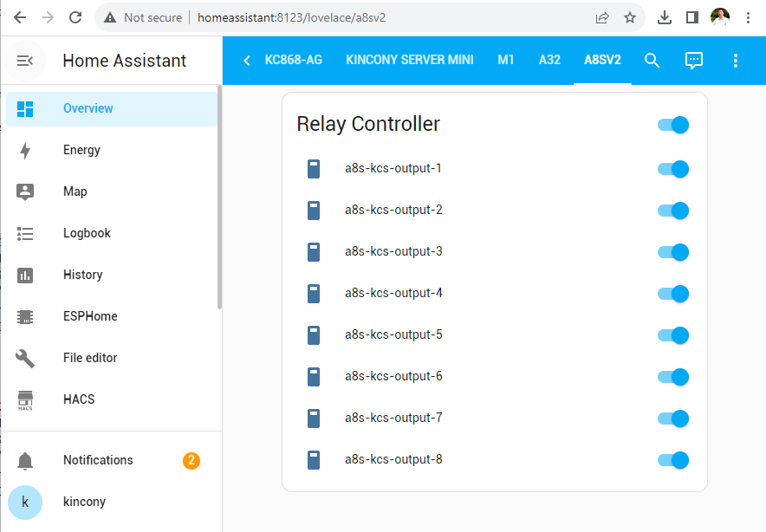Viewport: 766px width, 532px height.
Task: Open HACS store icon in sidebar
Action: click(25, 399)
